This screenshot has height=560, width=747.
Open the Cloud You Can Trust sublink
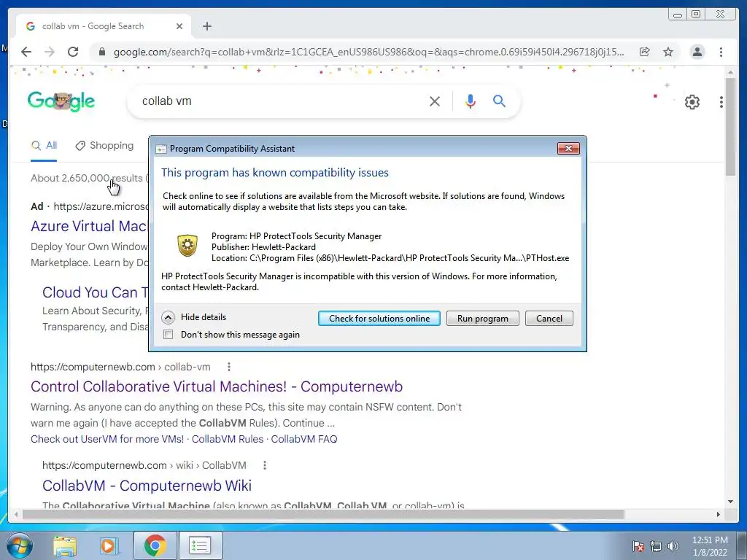(96, 292)
